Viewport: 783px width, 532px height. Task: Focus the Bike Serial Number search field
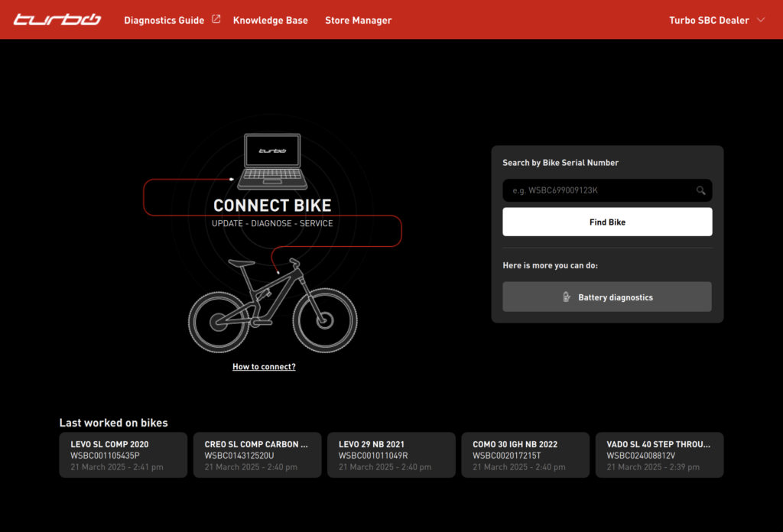598,190
